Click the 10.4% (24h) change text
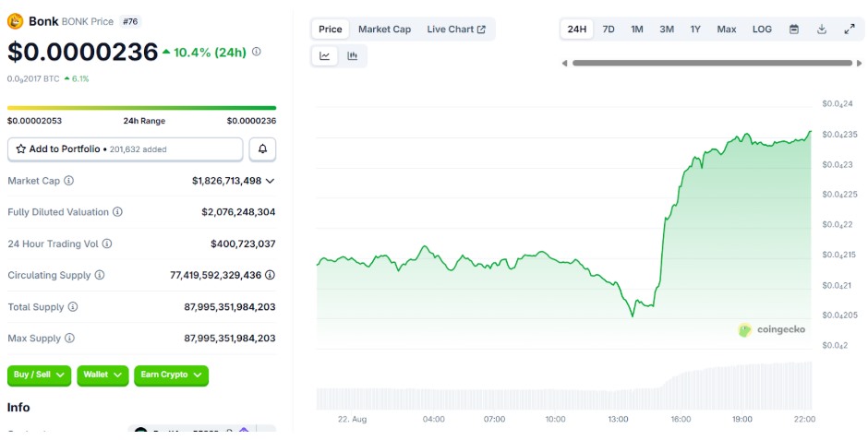868x440 pixels. pos(210,53)
